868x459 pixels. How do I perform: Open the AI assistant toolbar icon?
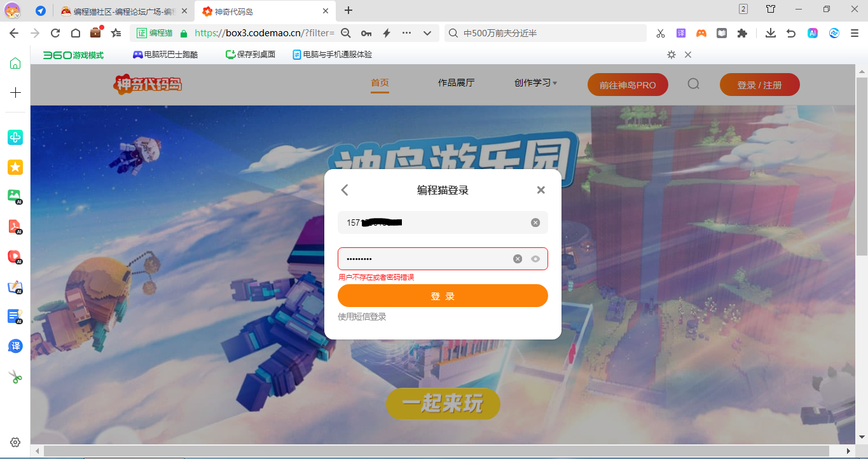click(x=813, y=33)
